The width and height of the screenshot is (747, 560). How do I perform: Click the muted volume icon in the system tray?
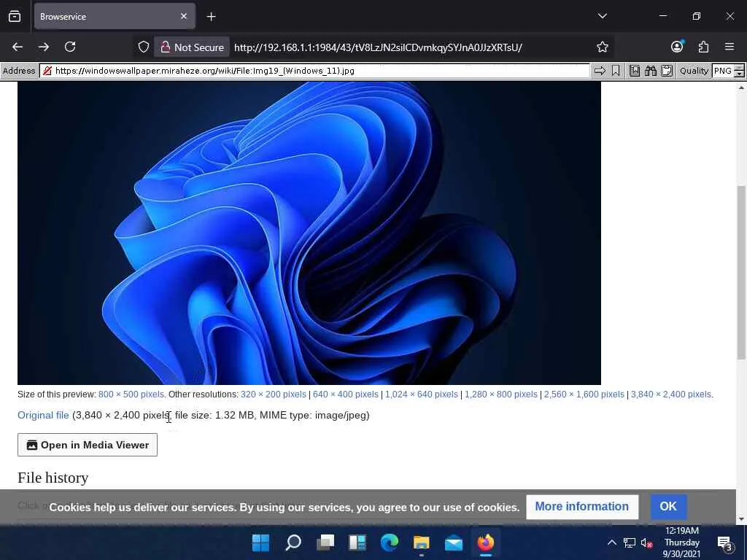pos(646,542)
